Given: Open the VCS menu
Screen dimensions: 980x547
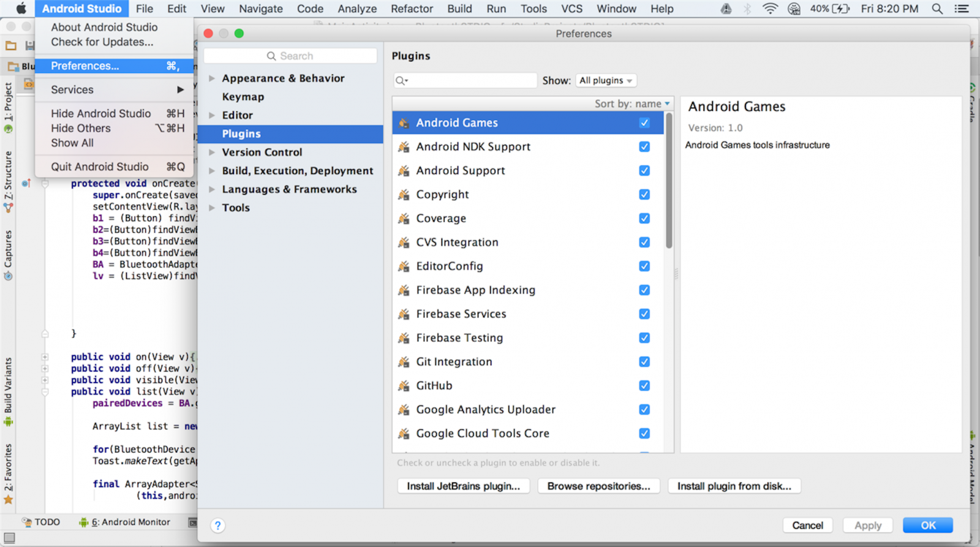Looking at the screenshot, I should point(571,9).
